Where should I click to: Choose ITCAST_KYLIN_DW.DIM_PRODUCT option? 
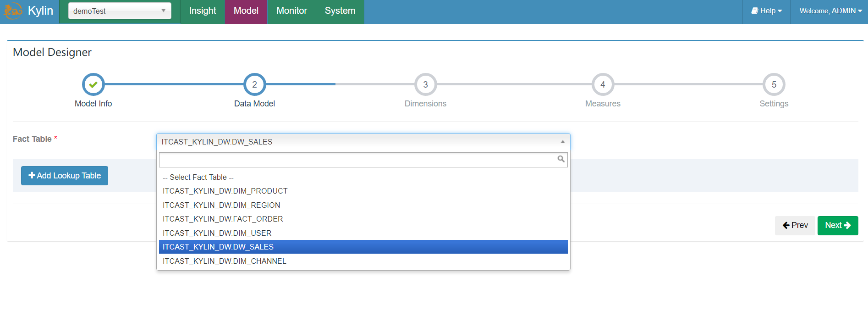(363, 191)
